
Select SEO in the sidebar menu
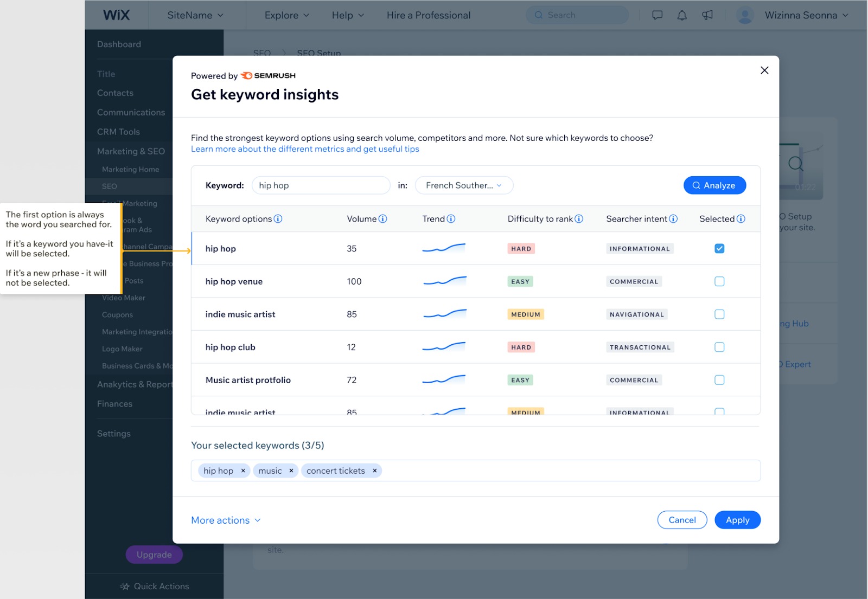pyautogui.click(x=109, y=186)
